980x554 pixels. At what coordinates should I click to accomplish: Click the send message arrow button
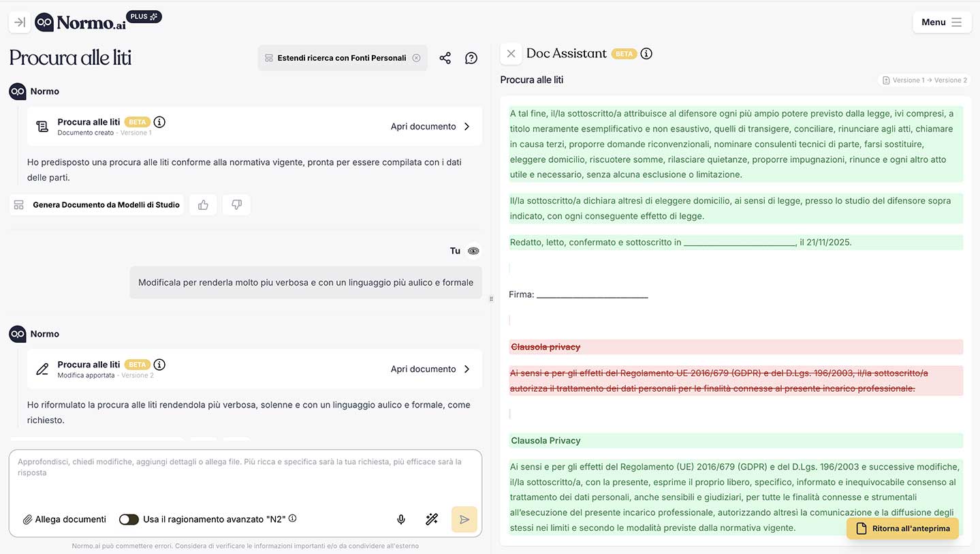pos(464,519)
